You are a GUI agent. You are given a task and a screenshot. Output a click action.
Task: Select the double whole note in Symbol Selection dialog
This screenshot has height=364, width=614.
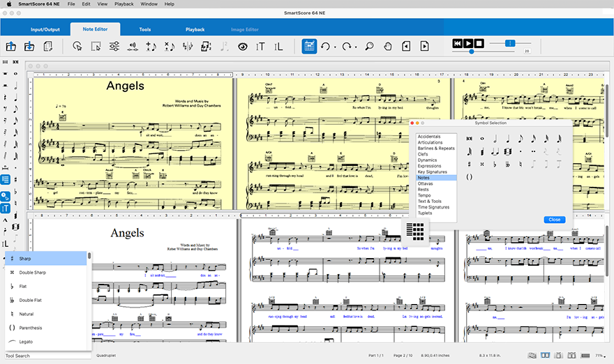pos(469,138)
